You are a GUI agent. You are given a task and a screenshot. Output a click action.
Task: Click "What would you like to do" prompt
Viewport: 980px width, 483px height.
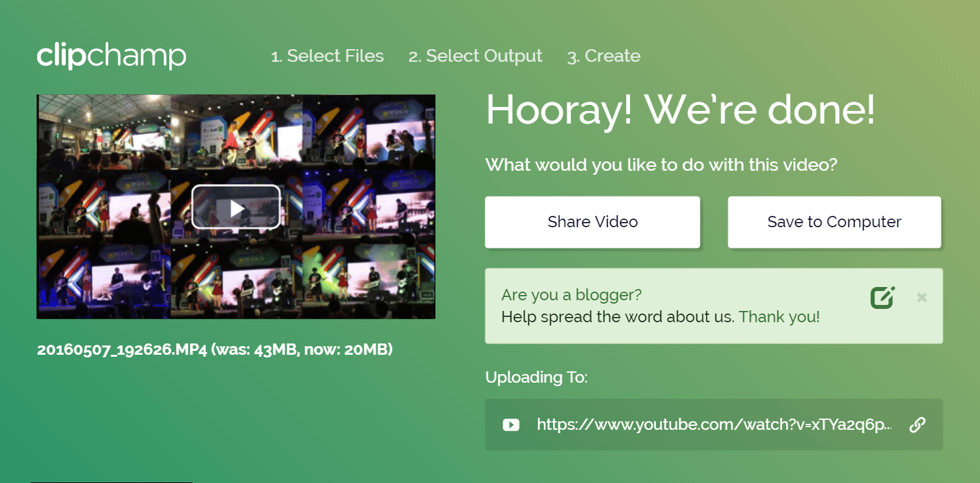pyautogui.click(x=661, y=165)
